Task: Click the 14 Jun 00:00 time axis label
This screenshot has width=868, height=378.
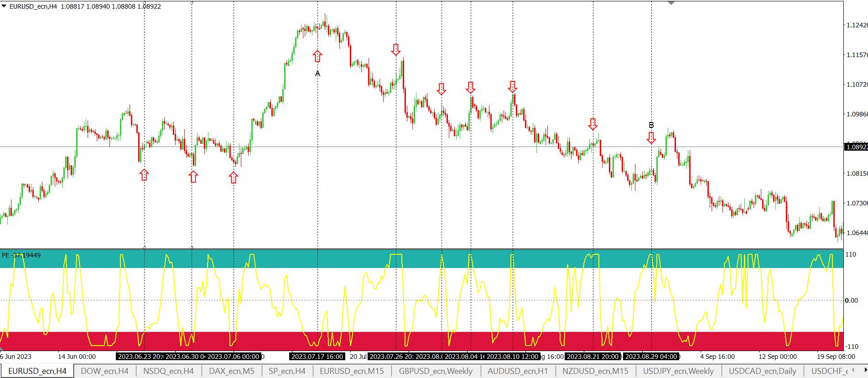Action: 77,357
